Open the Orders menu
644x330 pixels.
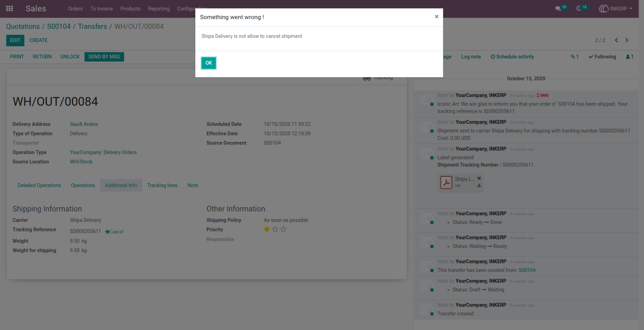[75, 8]
